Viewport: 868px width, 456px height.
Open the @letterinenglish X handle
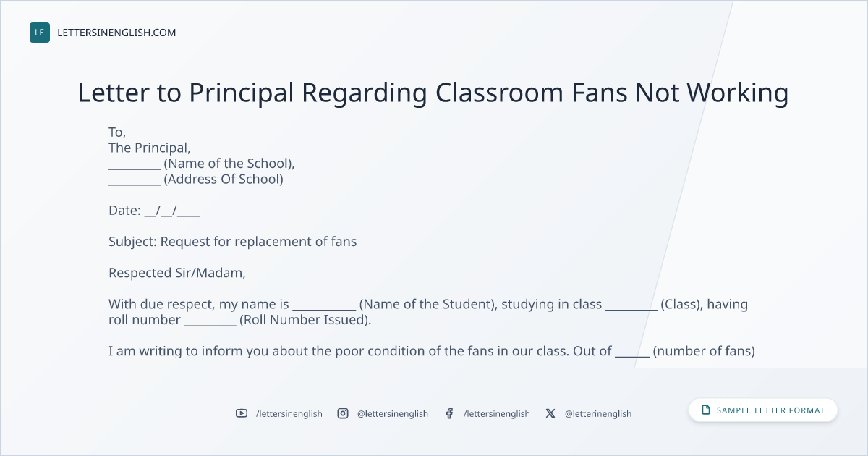(598, 413)
